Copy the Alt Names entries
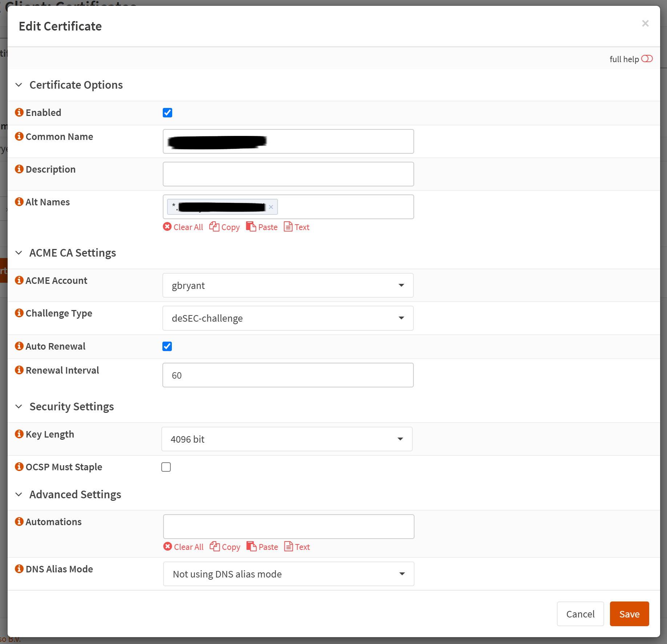Viewport: 667px width, 644px height. (x=225, y=227)
